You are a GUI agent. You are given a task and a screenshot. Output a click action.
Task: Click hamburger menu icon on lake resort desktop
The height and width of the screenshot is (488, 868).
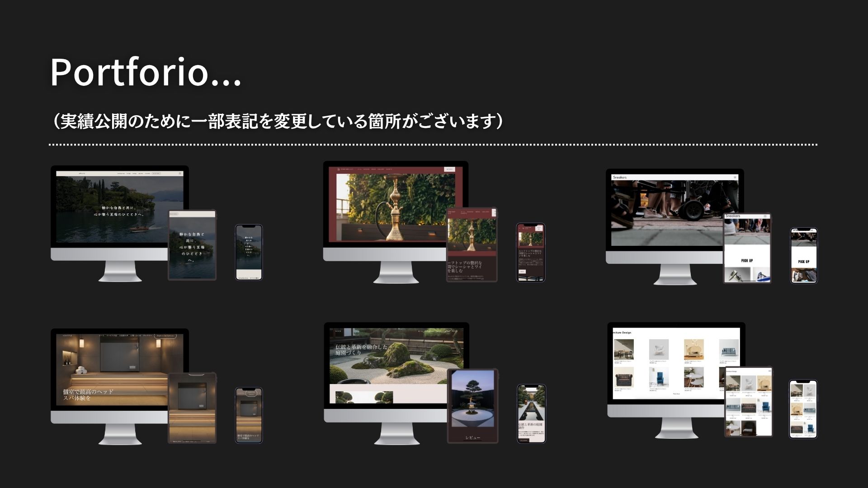[x=180, y=174]
